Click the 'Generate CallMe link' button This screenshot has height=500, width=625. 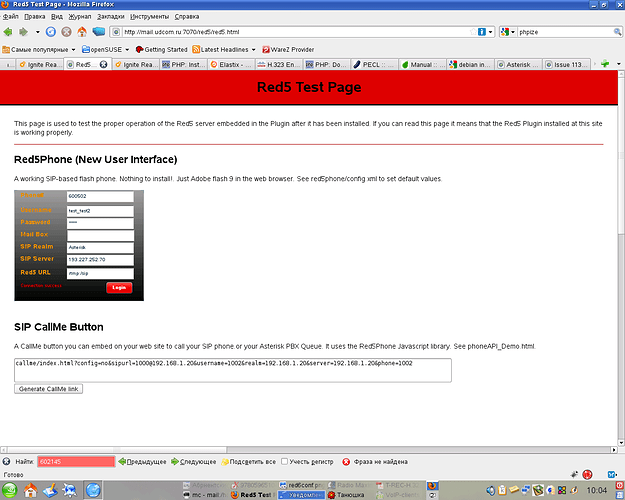point(49,389)
